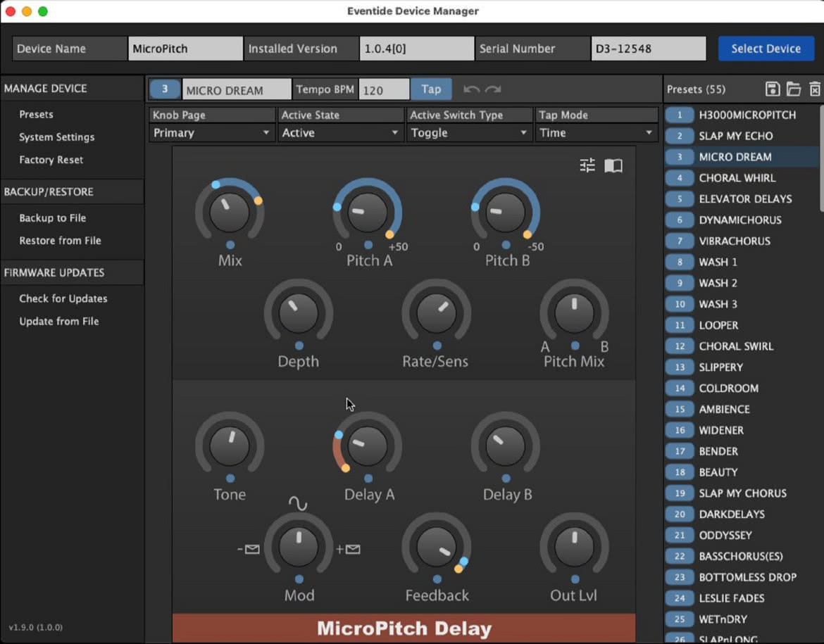
Task: Click the Out Lvl knob
Action: 575,546
